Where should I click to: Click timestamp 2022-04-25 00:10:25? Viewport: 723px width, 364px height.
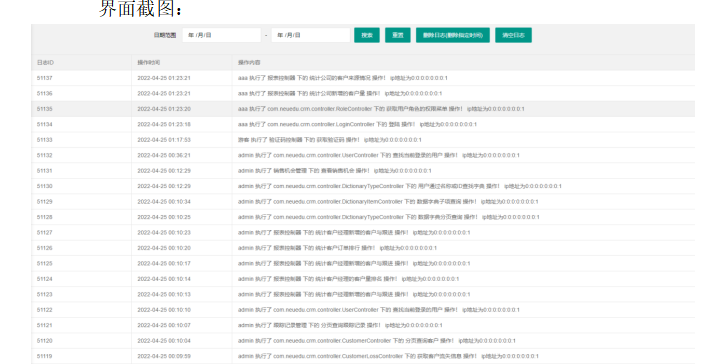pos(164,217)
